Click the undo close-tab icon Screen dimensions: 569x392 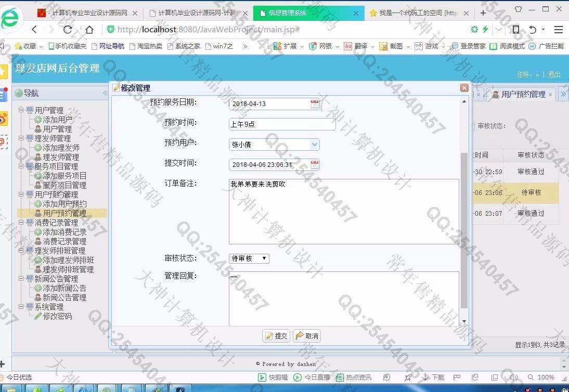coord(533,29)
